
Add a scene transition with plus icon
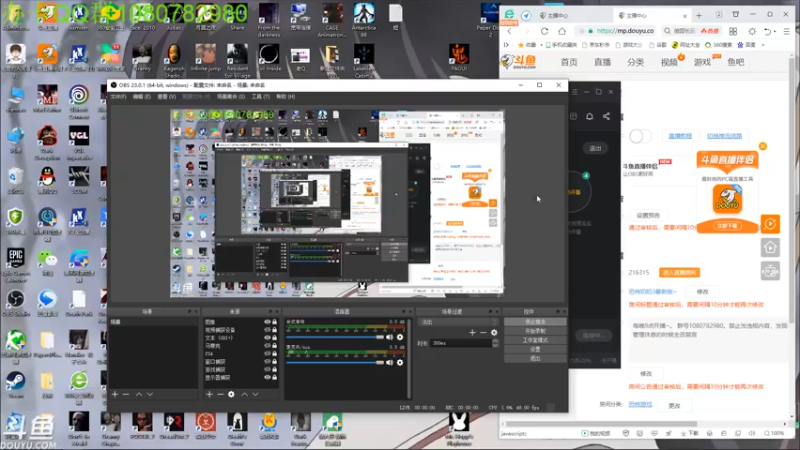click(x=472, y=333)
